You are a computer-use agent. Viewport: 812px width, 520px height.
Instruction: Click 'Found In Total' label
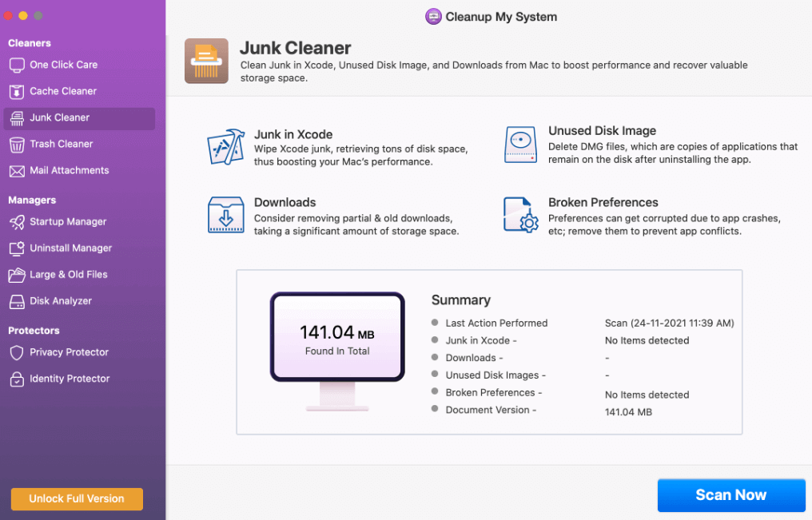pos(337,351)
